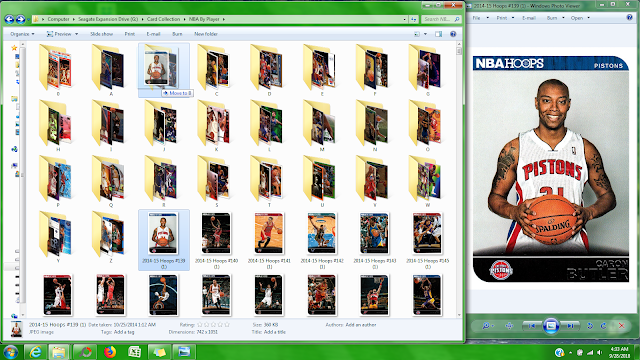Viewport: 640px width, 360px height.
Task: Refresh the NBA By Player folder
Action: click(x=414, y=19)
